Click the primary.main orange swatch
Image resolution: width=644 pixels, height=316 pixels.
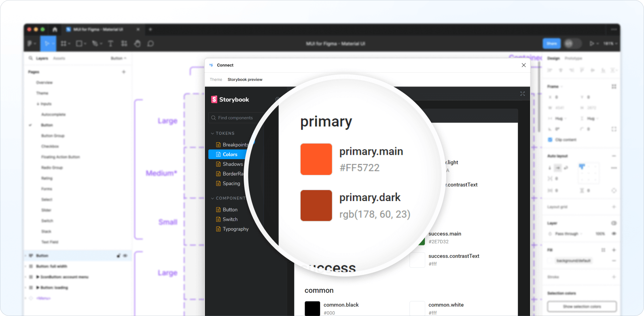(316, 159)
